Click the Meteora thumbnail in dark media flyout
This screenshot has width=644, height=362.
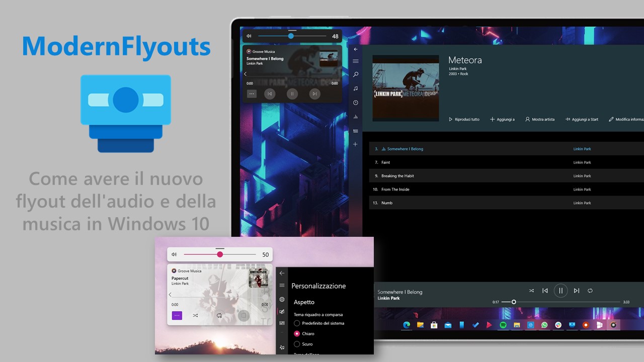click(x=329, y=58)
